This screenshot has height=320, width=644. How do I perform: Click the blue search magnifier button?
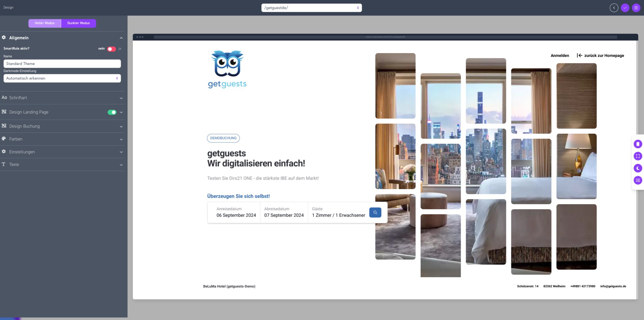coord(375,212)
